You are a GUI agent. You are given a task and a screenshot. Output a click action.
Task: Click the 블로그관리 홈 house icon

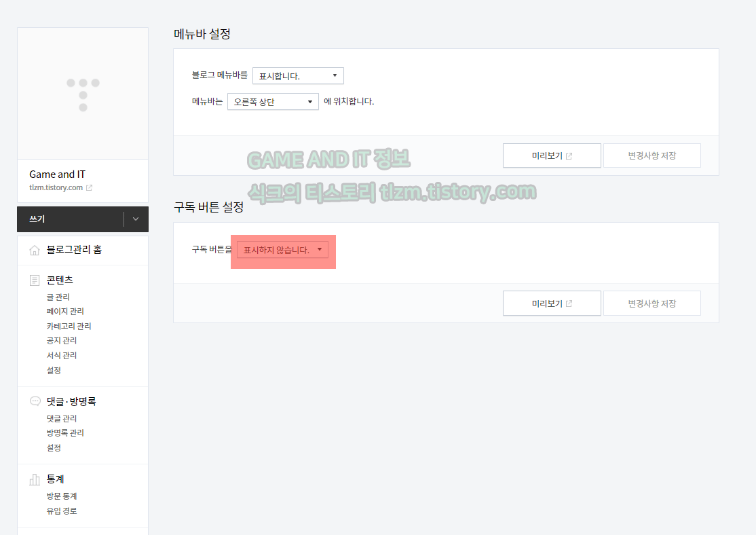(x=35, y=250)
